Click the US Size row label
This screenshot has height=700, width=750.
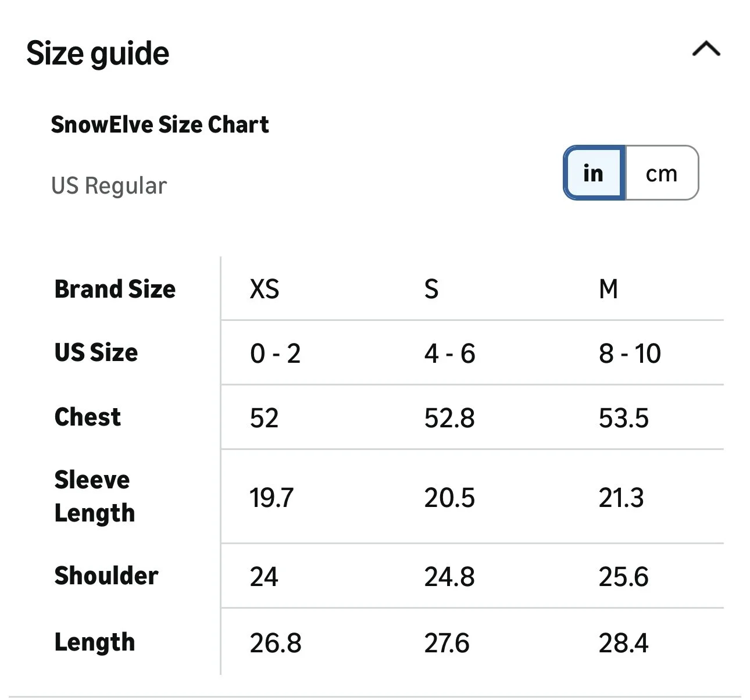[96, 352]
